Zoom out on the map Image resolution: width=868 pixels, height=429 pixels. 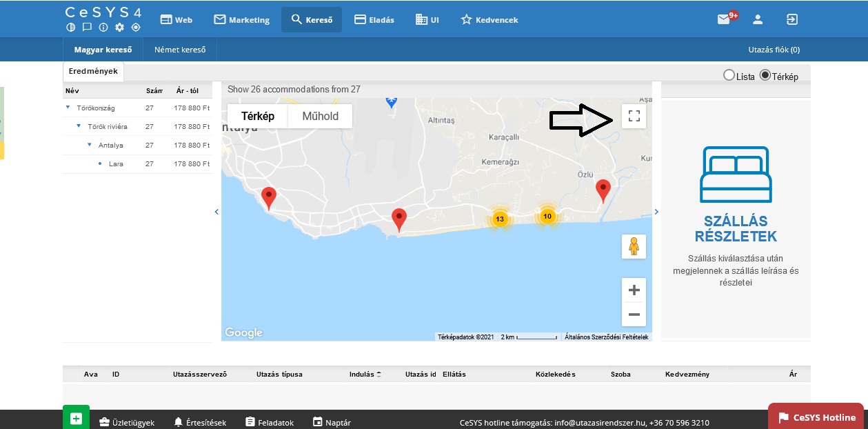(634, 315)
